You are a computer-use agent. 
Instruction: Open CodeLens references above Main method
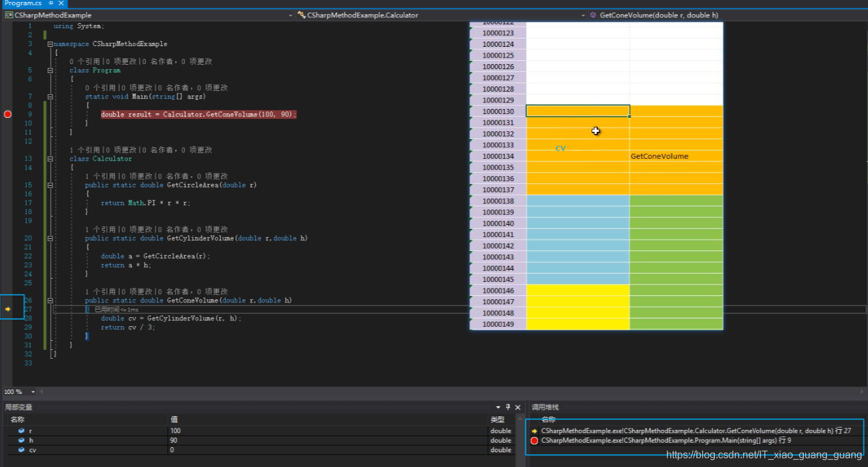pyautogui.click(x=100, y=88)
